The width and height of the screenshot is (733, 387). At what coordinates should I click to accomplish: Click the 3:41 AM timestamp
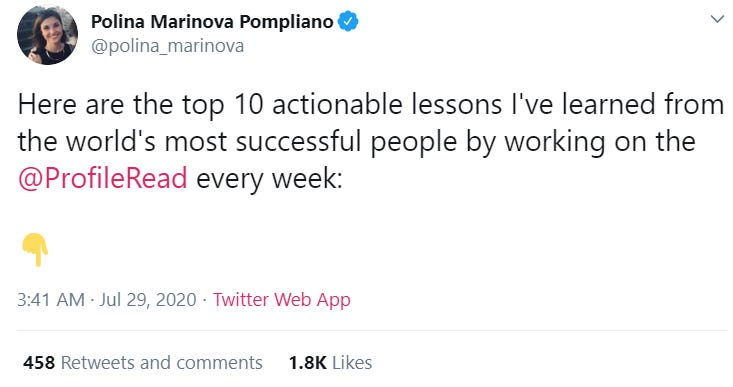(51, 300)
